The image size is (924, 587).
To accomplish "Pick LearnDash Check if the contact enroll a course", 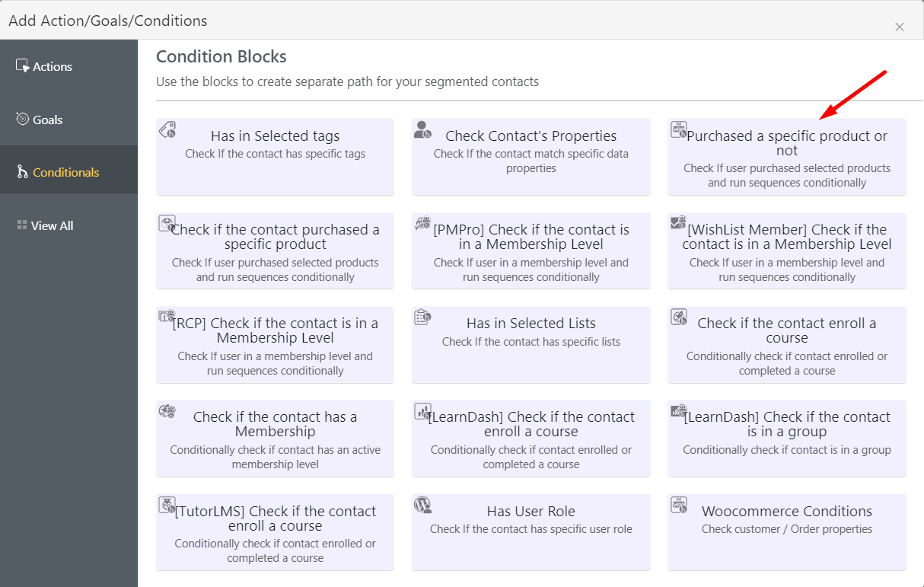I will 531,439.
